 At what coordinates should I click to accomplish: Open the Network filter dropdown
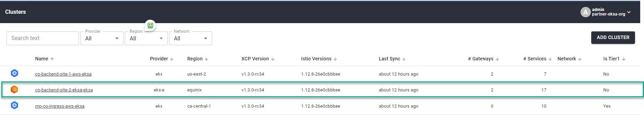[x=190, y=38]
